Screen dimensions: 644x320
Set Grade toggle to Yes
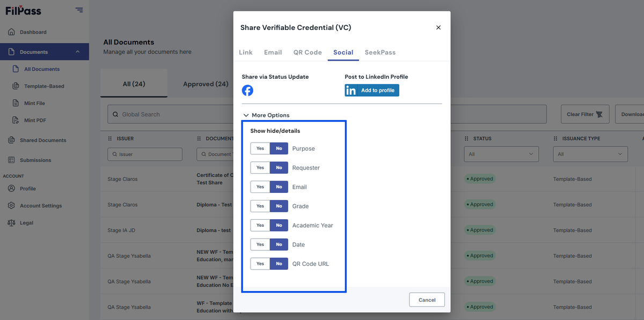click(x=260, y=206)
